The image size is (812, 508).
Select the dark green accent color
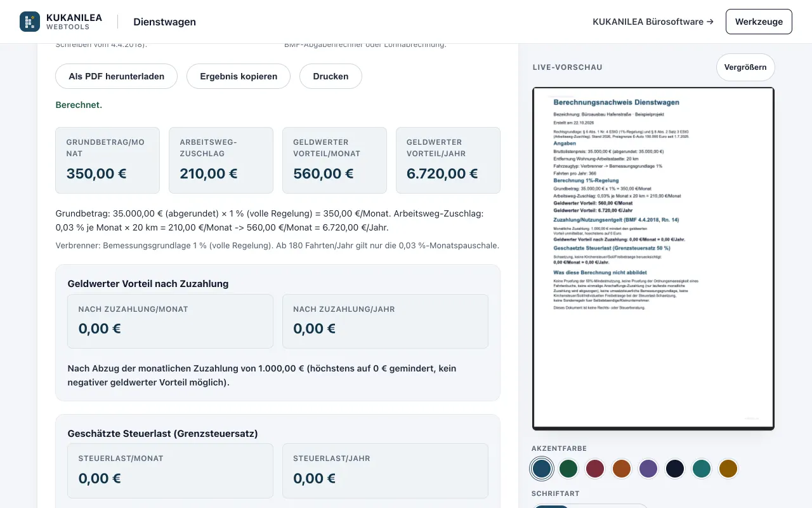[x=568, y=469]
